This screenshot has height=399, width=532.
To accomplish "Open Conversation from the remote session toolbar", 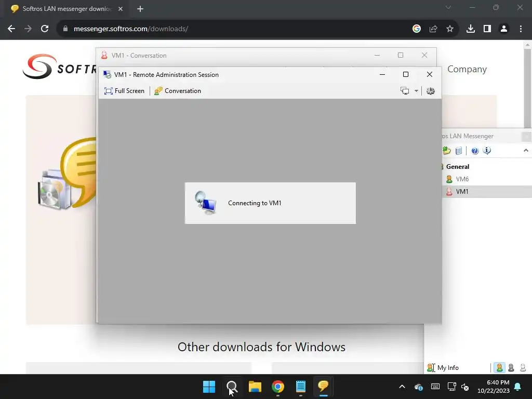I will [x=178, y=91].
